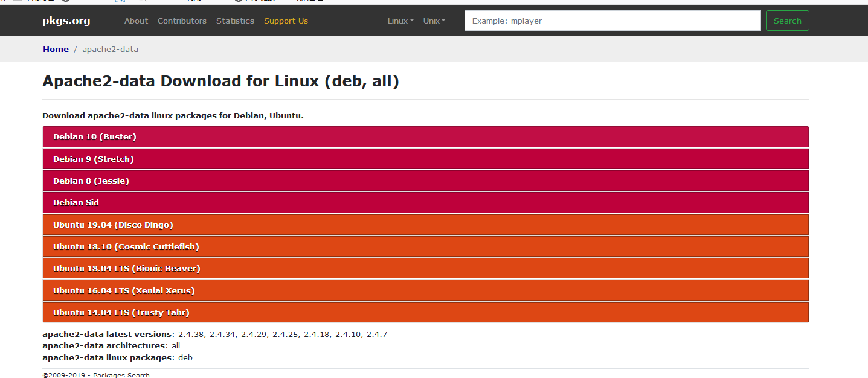Click version 2.4.29 text
Image resolution: width=868 pixels, height=378 pixels.
point(254,334)
